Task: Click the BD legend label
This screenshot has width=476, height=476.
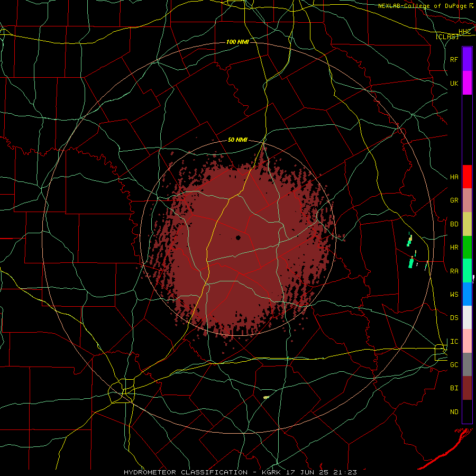Action: coord(454,224)
